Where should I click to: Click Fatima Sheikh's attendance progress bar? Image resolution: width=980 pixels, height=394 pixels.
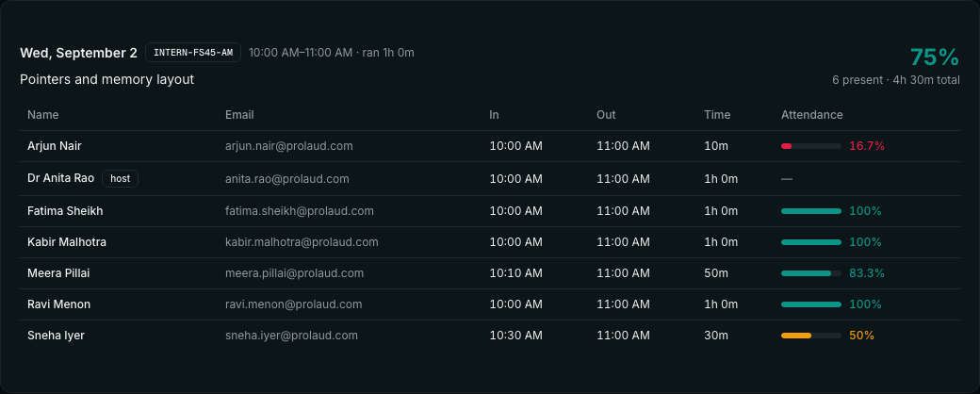tap(811, 211)
